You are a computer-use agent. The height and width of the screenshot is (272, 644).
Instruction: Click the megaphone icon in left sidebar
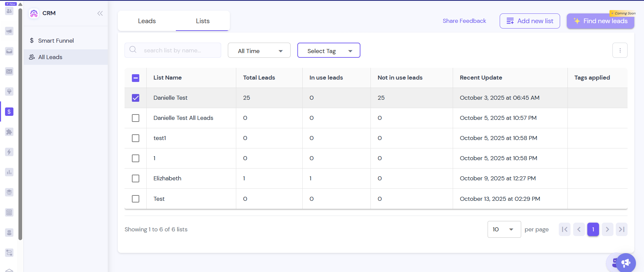[x=9, y=31]
